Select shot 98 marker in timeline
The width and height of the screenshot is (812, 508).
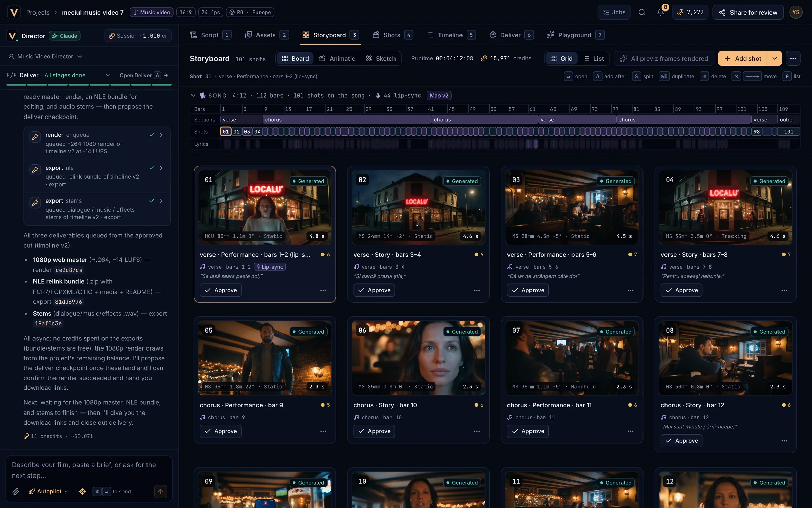(757, 132)
